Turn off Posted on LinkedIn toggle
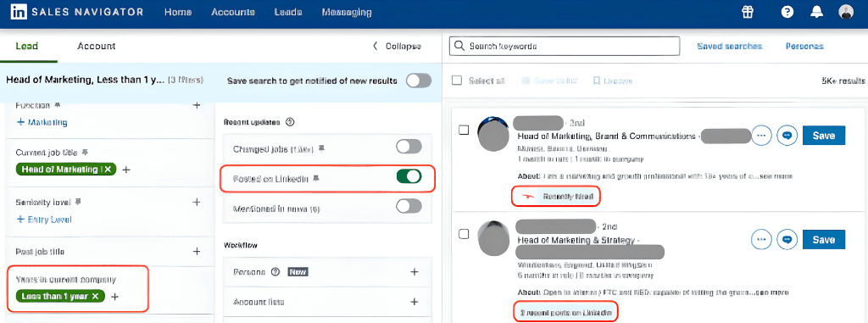This screenshot has height=323, width=868. point(409,176)
